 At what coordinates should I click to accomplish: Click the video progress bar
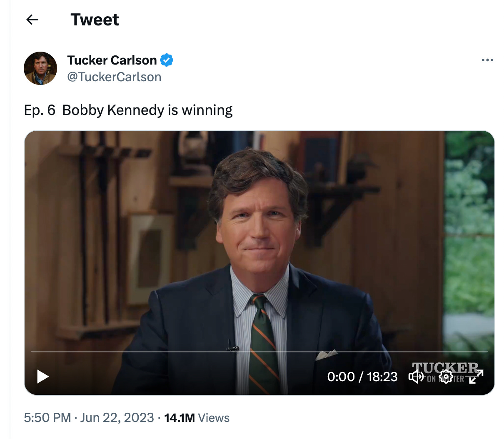(x=259, y=352)
